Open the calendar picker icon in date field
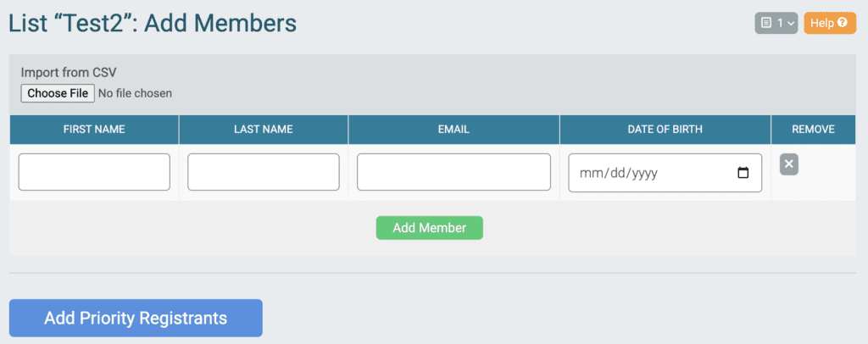 click(x=743, y=173)
